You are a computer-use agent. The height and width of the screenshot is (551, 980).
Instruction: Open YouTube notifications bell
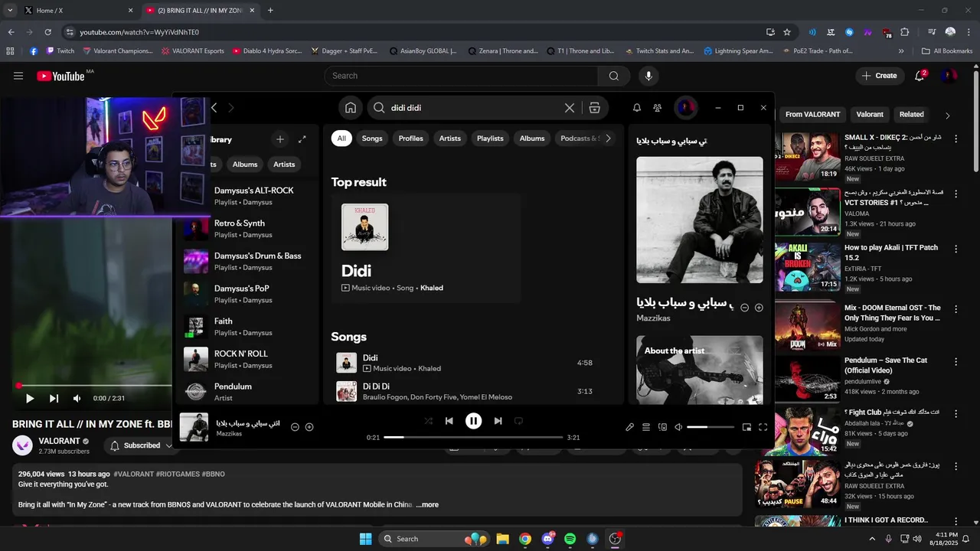pyautogui.click(x=920, y=76)
